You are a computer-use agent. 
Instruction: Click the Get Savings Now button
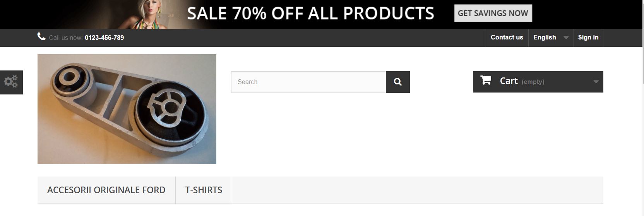point(493,13)
